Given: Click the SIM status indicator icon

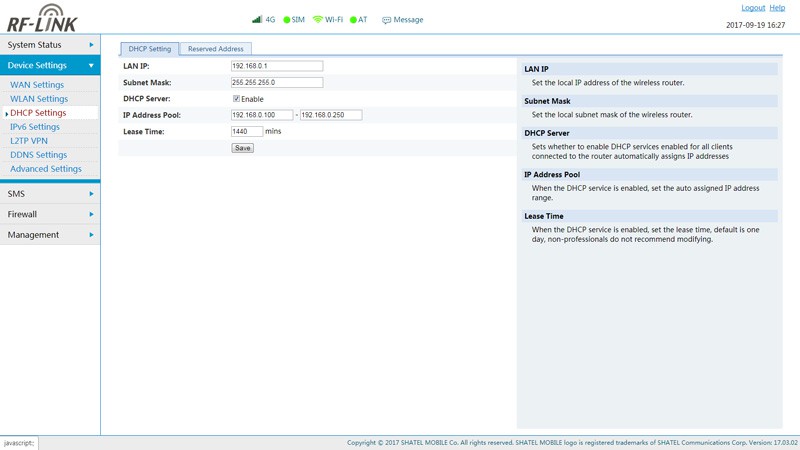Looking at the screenshot, I should [x=287, y=20].
